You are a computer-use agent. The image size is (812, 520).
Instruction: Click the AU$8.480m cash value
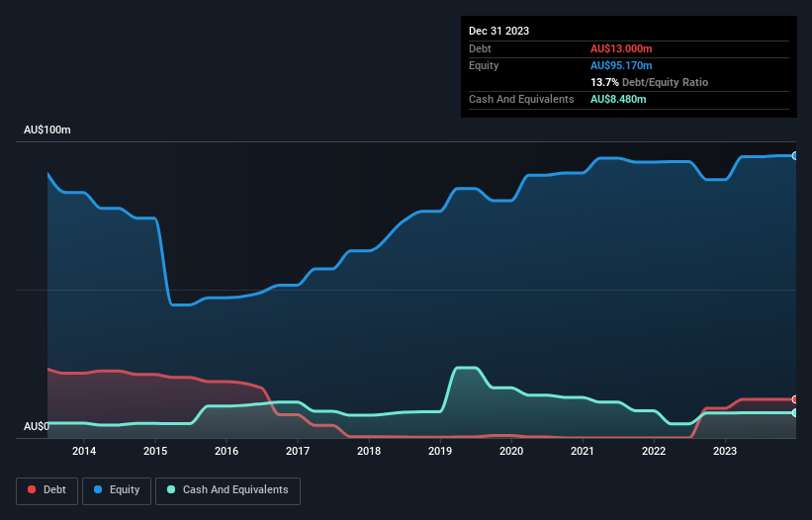(x=618, y=99)
